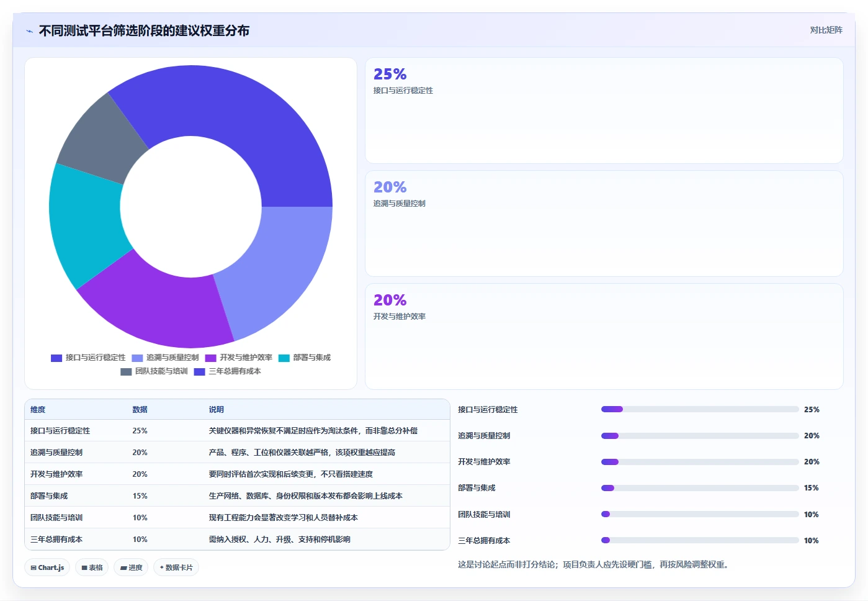
Task: Select table row 追溯与质量控制
Action: [237, 452]
